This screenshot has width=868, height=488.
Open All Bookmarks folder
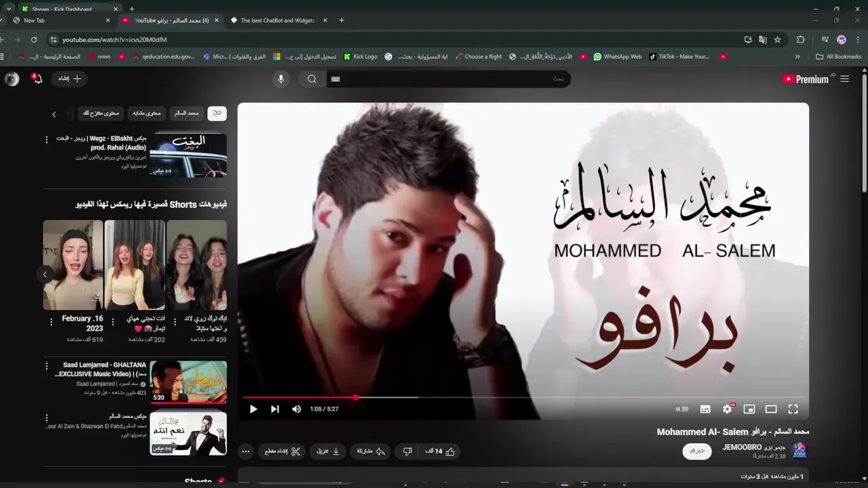tap(838, 57)
